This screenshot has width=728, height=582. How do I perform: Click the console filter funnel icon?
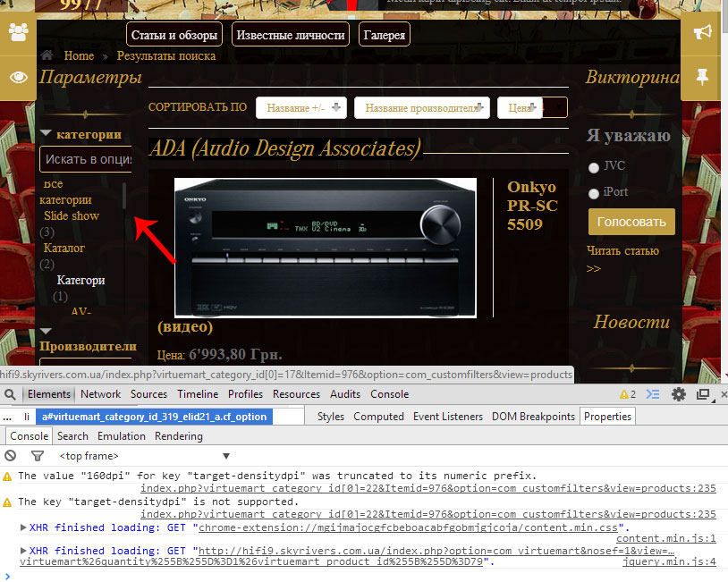pos(38,456)
